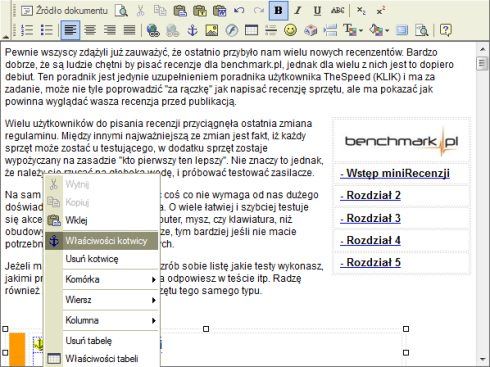The width and height of the screenshot is (490, 367).
Task: Select Właściwości tabeli menu entry
Action: [102, 359]
